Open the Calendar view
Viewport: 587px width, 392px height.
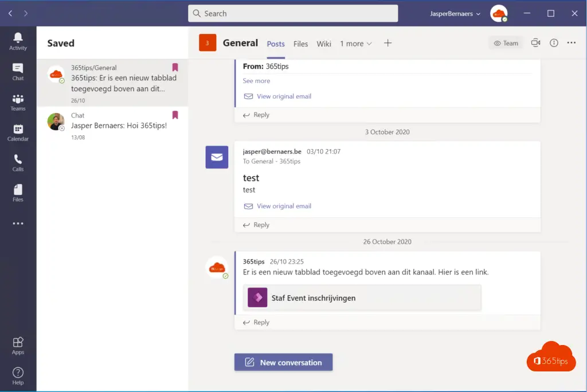(18, 132)
